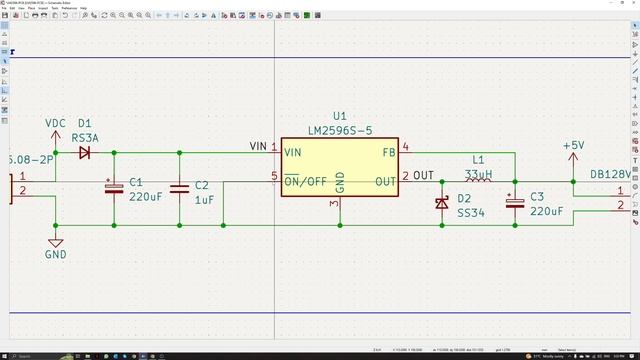
Task: Toggle full-window crosshairs cursor
Action: (x=4, y=61)
